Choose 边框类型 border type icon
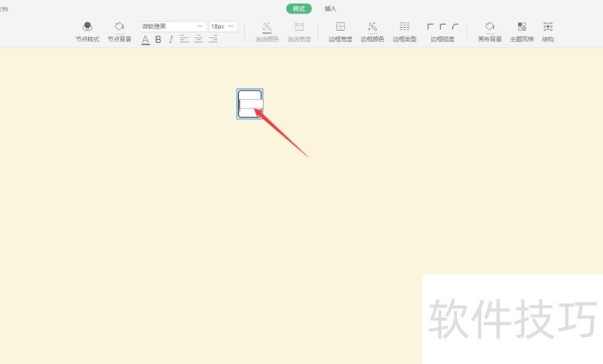This screenshot has height=364, width=603. point(405,31)
